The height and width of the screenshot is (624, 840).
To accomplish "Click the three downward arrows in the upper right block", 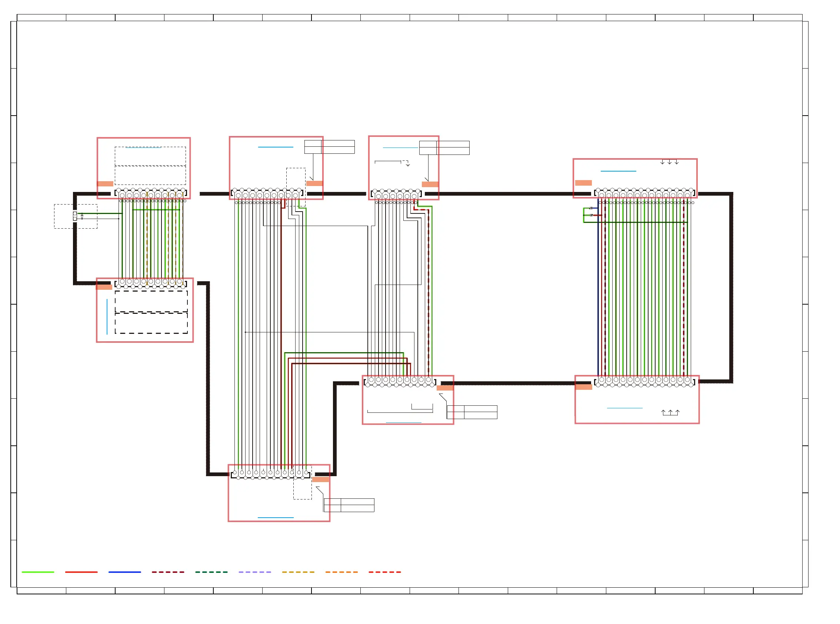I will pos(669,162).
